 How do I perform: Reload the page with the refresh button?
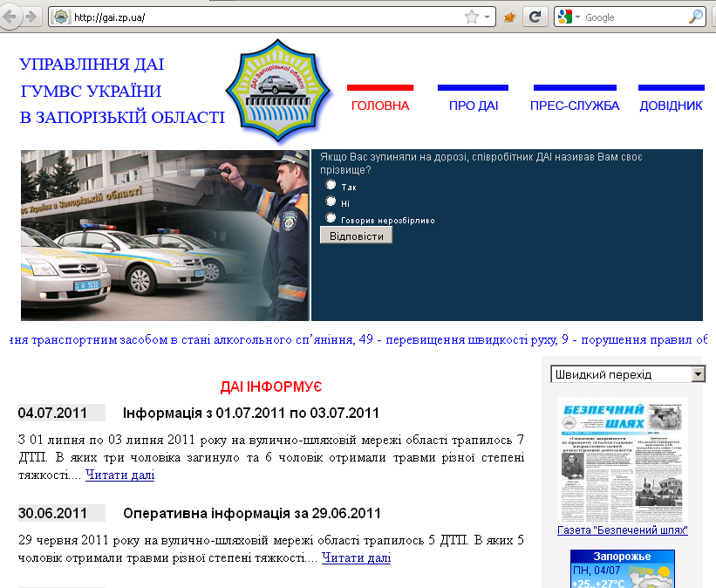point(535,17)
